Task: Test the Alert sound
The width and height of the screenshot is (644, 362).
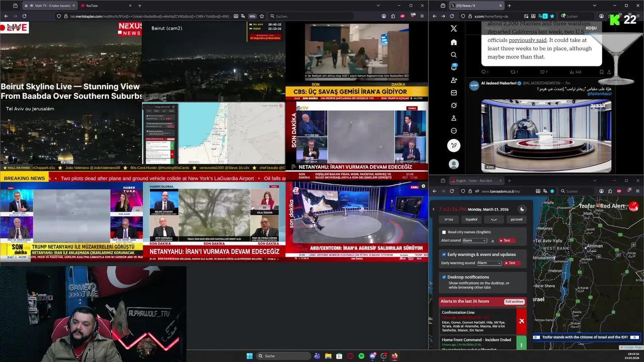Action: click(507, 241)
